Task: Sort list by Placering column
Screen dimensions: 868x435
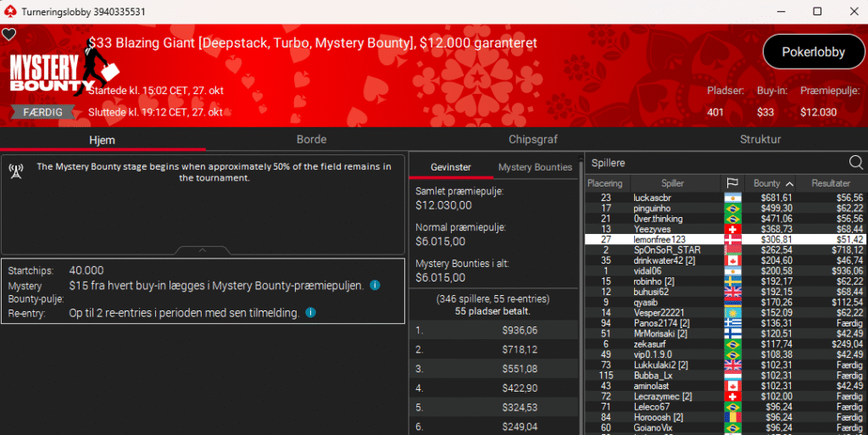Action: point(605,183)
